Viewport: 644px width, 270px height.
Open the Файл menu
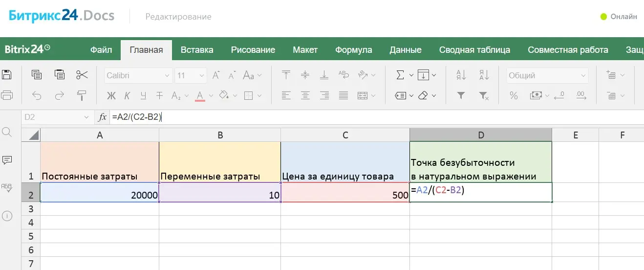tap(101, 50)
